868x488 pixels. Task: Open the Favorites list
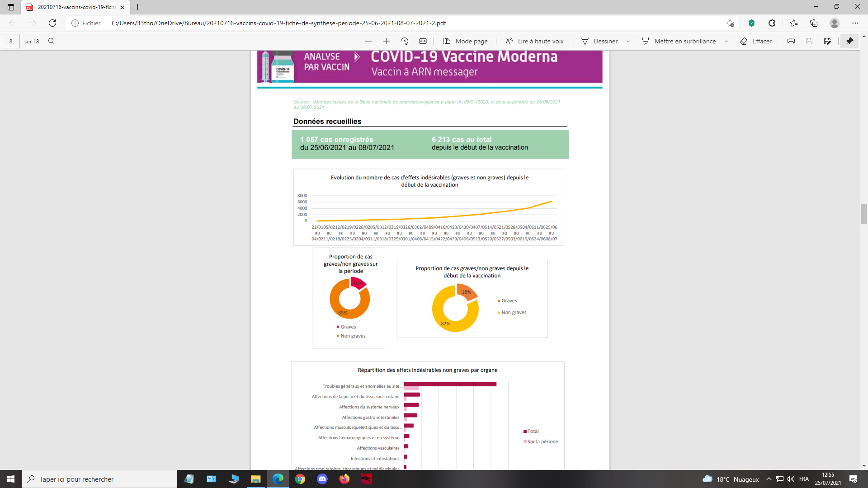(794, 23)
